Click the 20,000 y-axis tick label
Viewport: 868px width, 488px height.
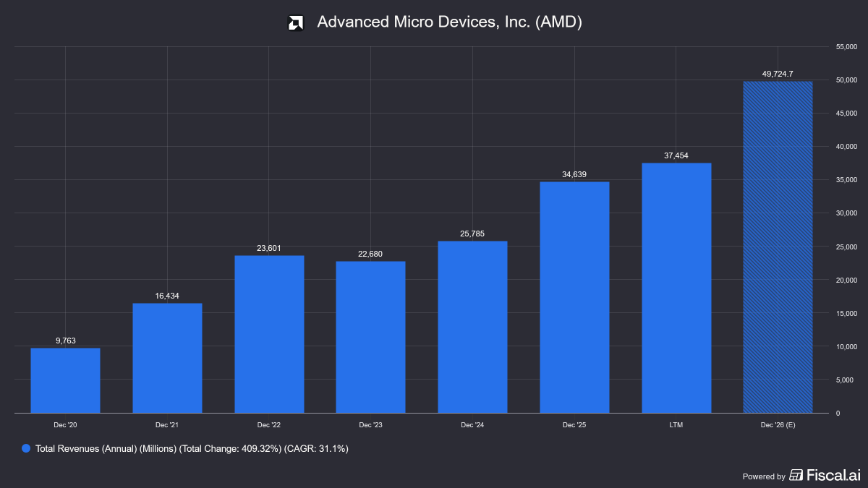pos(847,280)
